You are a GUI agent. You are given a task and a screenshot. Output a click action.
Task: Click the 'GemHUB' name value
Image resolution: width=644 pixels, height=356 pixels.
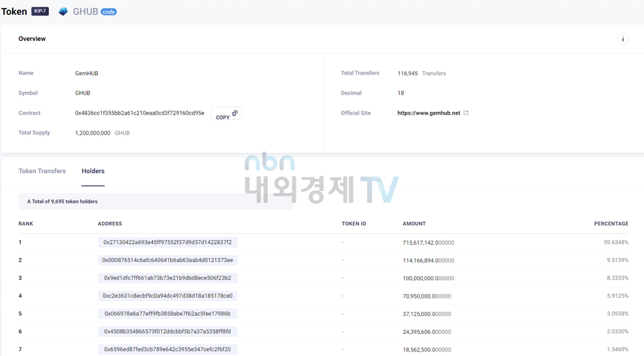click(x=87, y=74)
